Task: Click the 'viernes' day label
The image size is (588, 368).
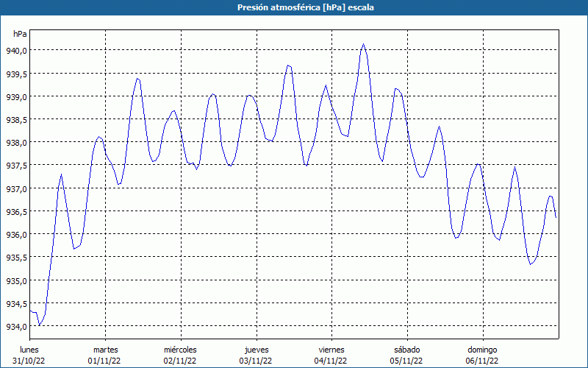Action: pyautogui.click(x=331, y=350)
